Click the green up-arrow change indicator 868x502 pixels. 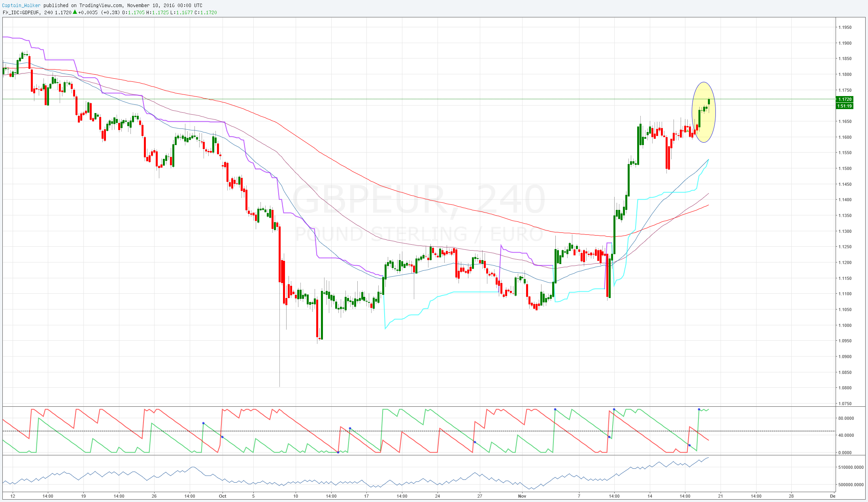[x=75, y=12]
